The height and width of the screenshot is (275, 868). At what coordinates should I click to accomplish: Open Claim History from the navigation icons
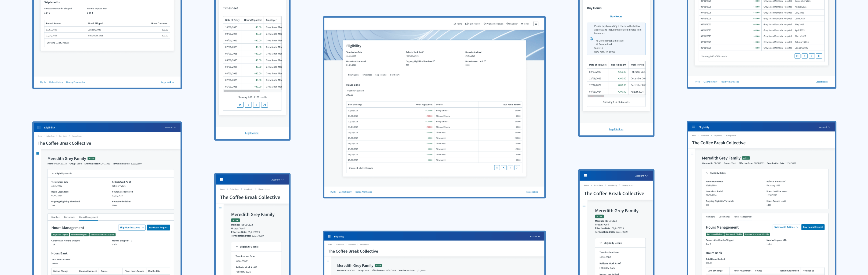[x=467, y=24]
